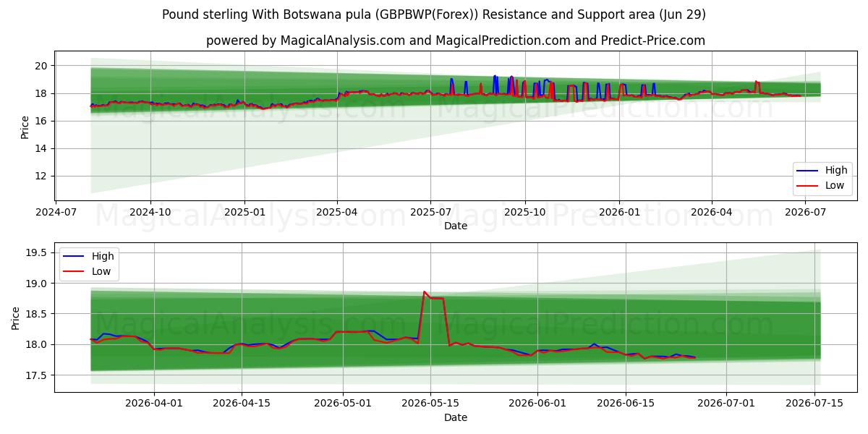Click the mid-May price spike peak in bottom chart

pyautogui.click(x=424, y=292)
